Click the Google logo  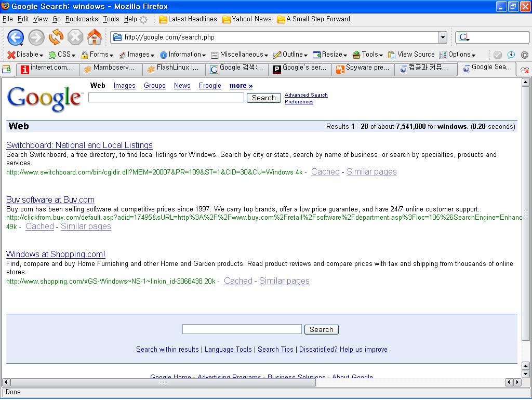45,98
